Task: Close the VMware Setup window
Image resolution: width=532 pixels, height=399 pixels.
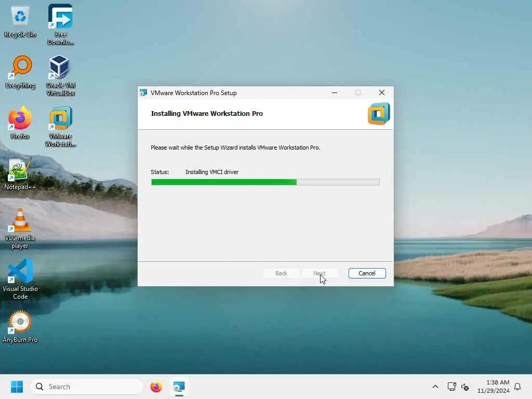Action: (382, 92)
